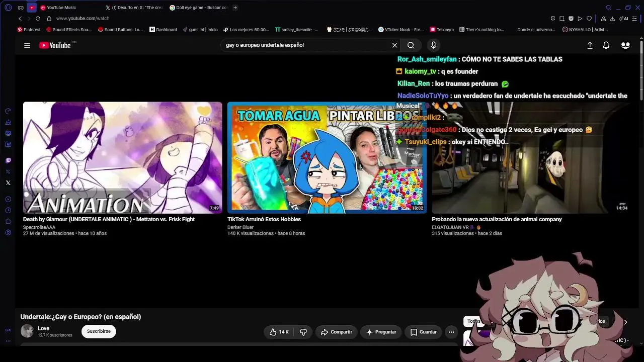Open the YouTube notifications bell
This screenshot has width=644, height=362.
[606, 45]
